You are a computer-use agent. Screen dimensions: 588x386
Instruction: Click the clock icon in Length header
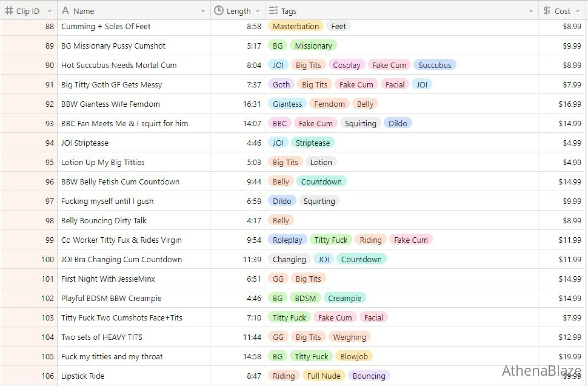click(218, 11)
